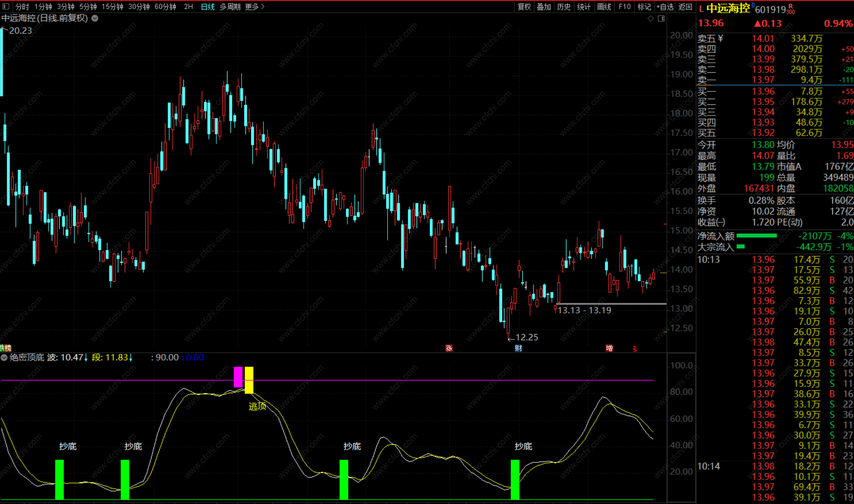
Task: Click the 画线 drawing tool button
Action: [604, 7]
